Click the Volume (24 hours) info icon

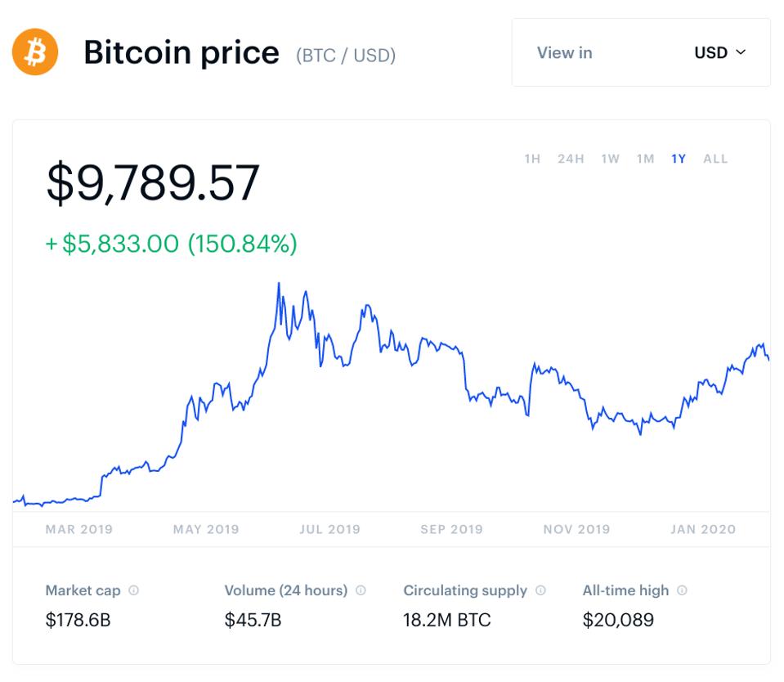361,590
